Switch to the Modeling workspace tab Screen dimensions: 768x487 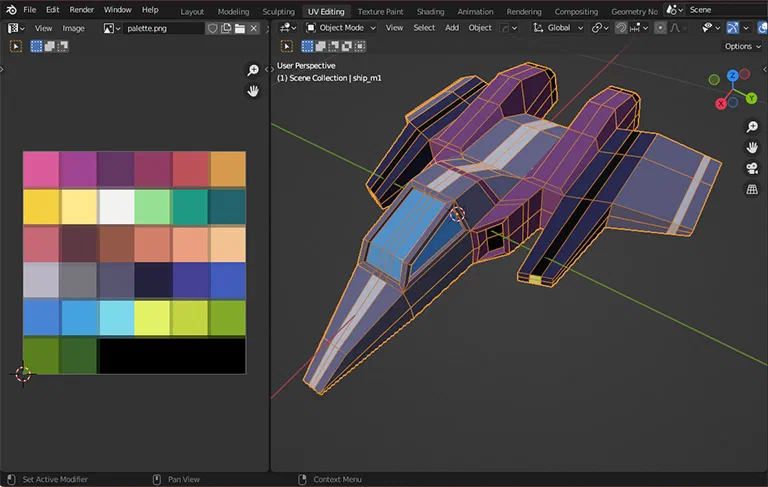point(233,11)
